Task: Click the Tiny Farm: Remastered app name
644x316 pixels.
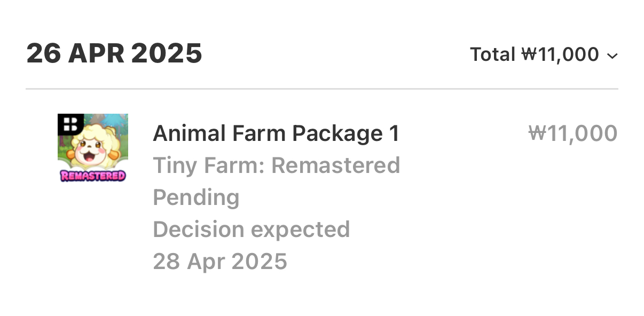Action: 276,165
